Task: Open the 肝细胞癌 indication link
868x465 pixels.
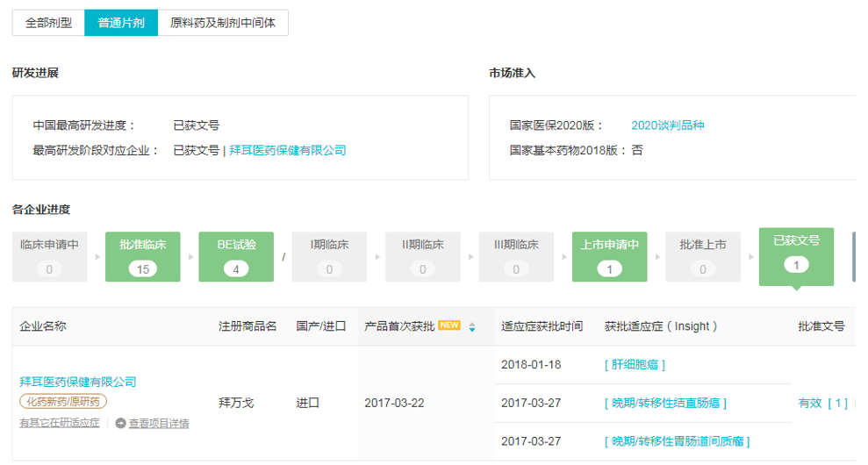Action: click(x=635, y=364)
